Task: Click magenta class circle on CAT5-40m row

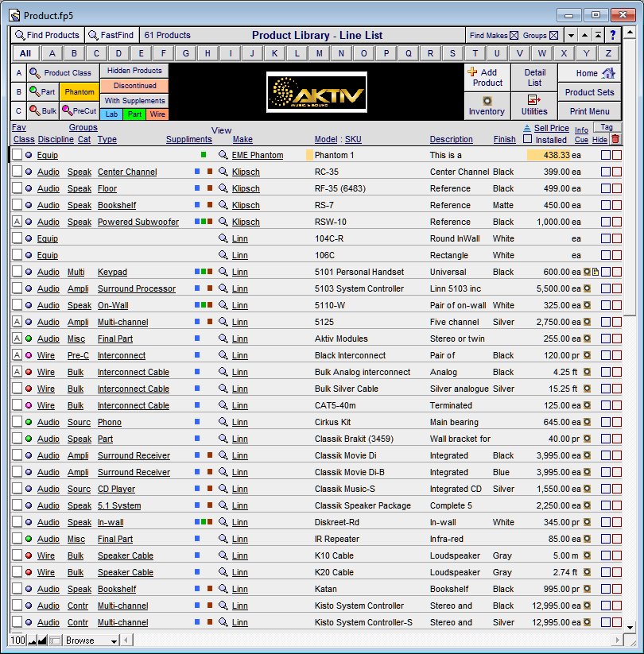Action: click(29, 405)
